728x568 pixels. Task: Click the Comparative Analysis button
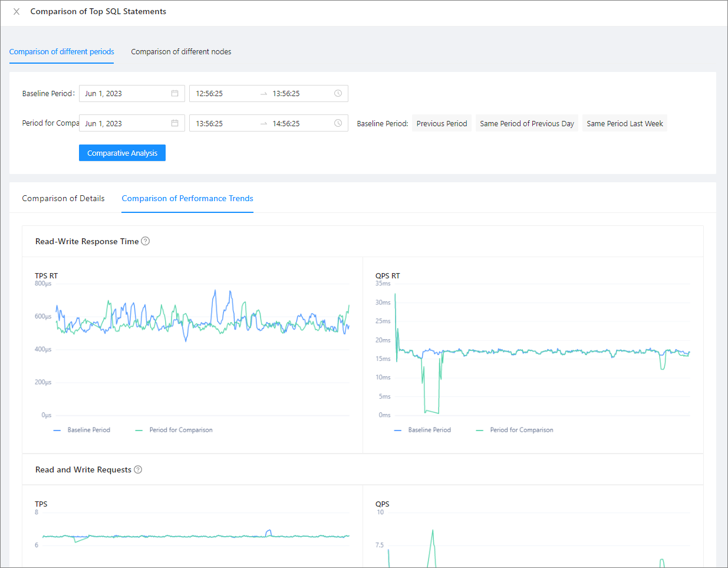pos(122,153)
